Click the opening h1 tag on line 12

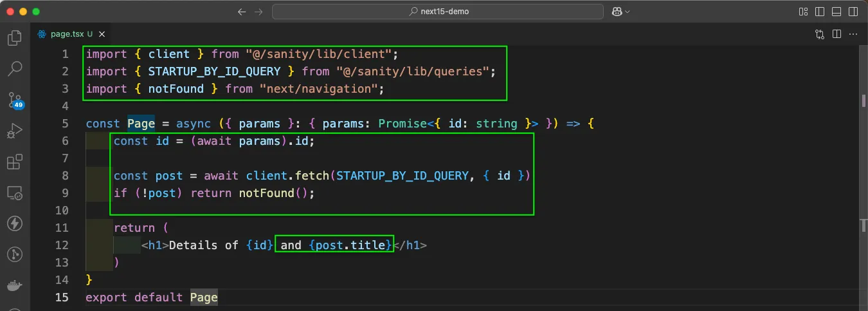[155, 245]
